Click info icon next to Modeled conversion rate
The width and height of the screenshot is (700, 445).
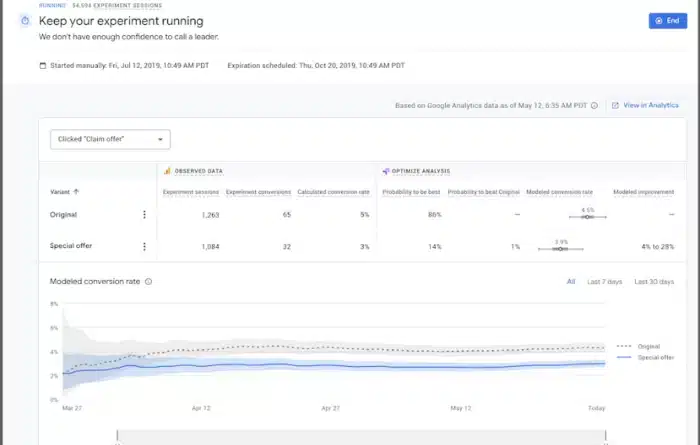coord(149,282)
